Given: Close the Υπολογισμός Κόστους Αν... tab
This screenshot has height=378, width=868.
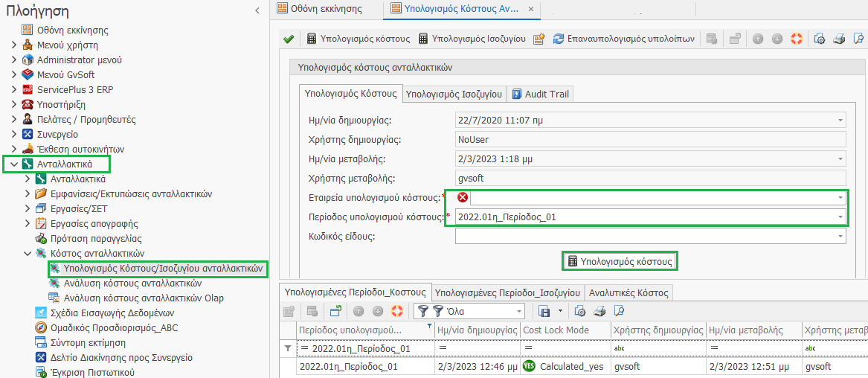Looking at the screenshot, I should (x=531, y=10).
